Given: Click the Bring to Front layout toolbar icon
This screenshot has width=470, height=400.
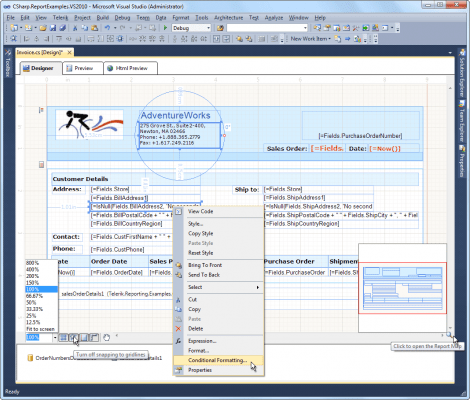Looking at the screenshot, I should click(x=239, y=39).
